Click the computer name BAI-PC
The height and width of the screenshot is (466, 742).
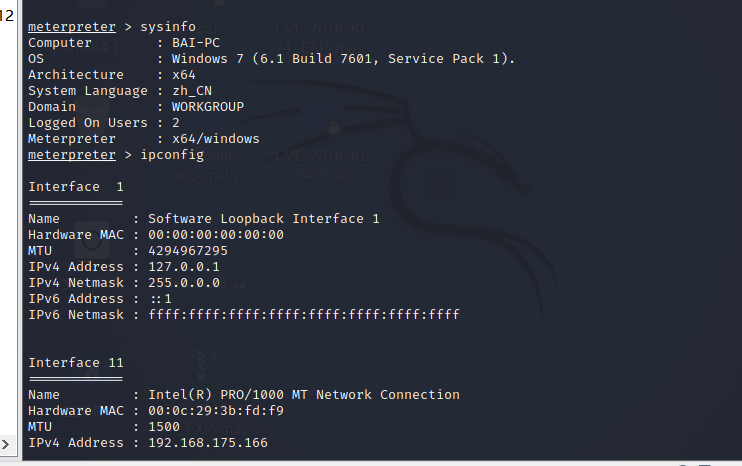[196, 43]
